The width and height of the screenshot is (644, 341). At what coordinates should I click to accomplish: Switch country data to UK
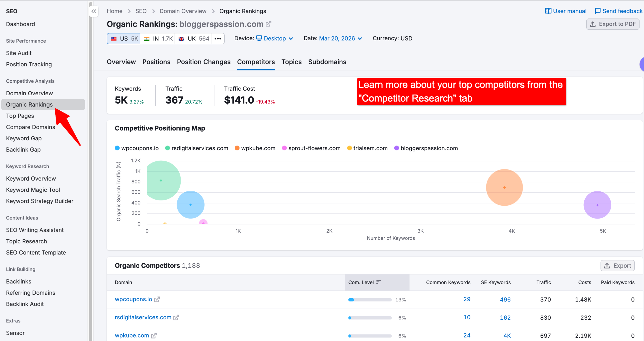(x=193, y=38)
